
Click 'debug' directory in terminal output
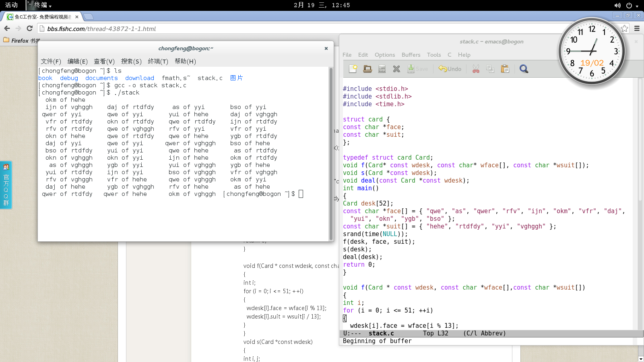click(x=69, y=78)
